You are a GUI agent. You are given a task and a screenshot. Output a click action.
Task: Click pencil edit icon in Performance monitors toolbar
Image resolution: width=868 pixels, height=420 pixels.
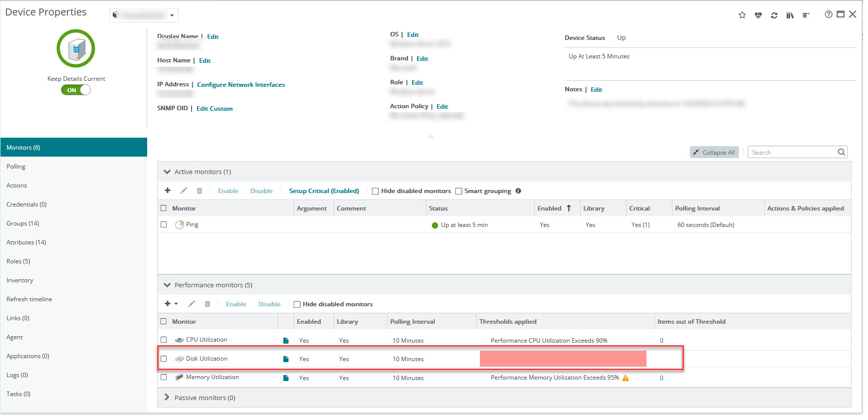192,304
